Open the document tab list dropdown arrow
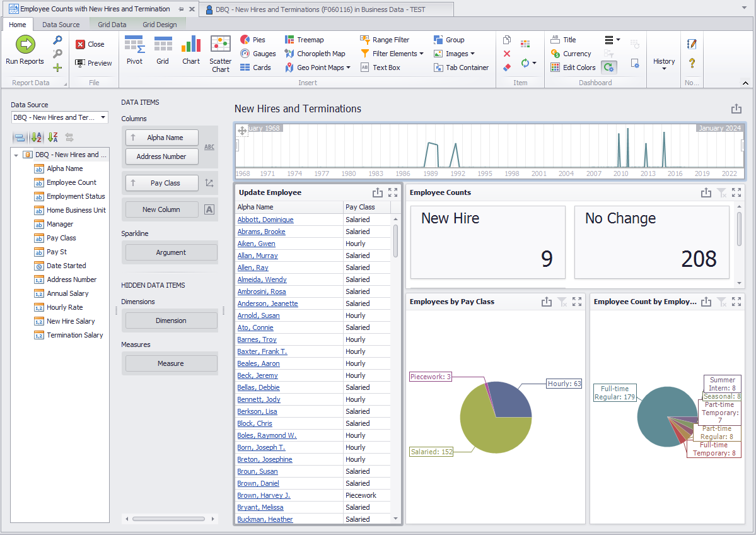This screenshot has width=756, height=535. point(744,8)
